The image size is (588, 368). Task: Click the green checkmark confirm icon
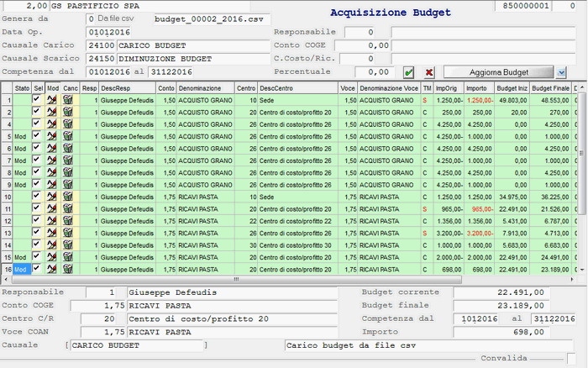(409, 72)
